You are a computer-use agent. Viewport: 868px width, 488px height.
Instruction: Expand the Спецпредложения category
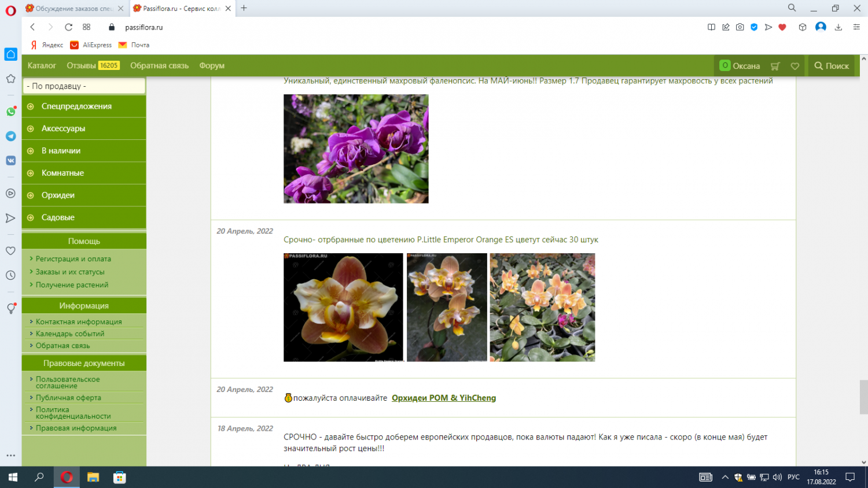[x=76, y=106]
